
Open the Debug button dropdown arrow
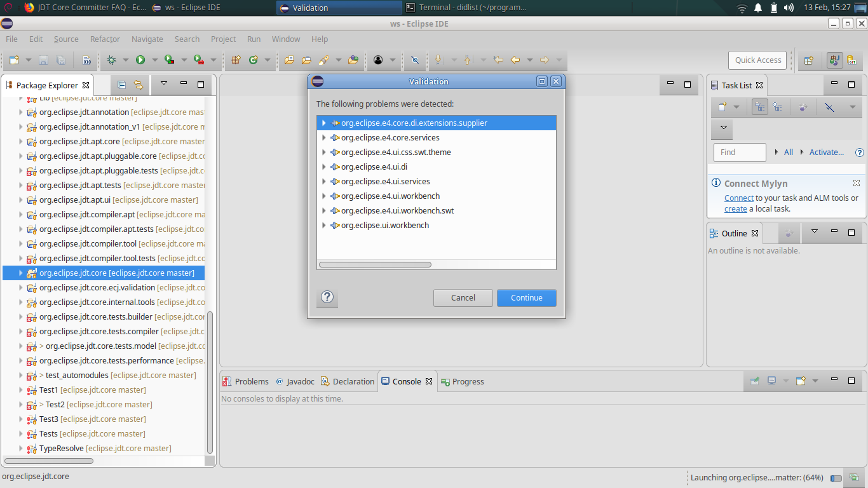(125, 60)
